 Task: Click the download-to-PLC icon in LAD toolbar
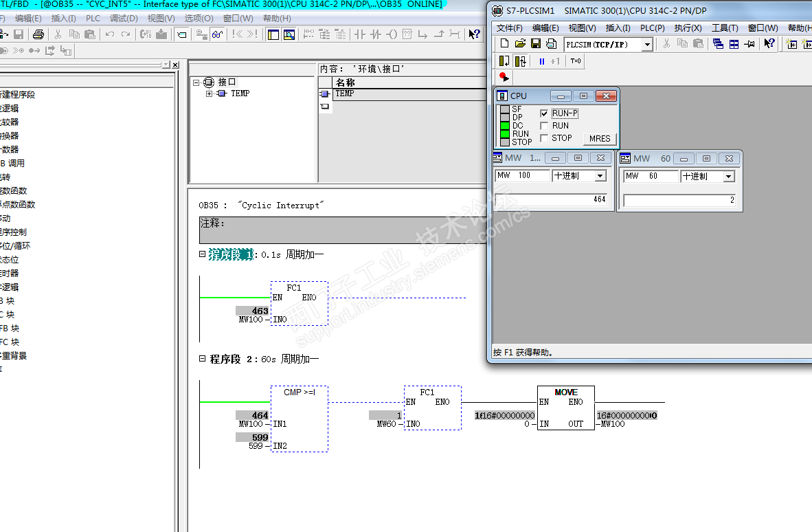(161, 34)
